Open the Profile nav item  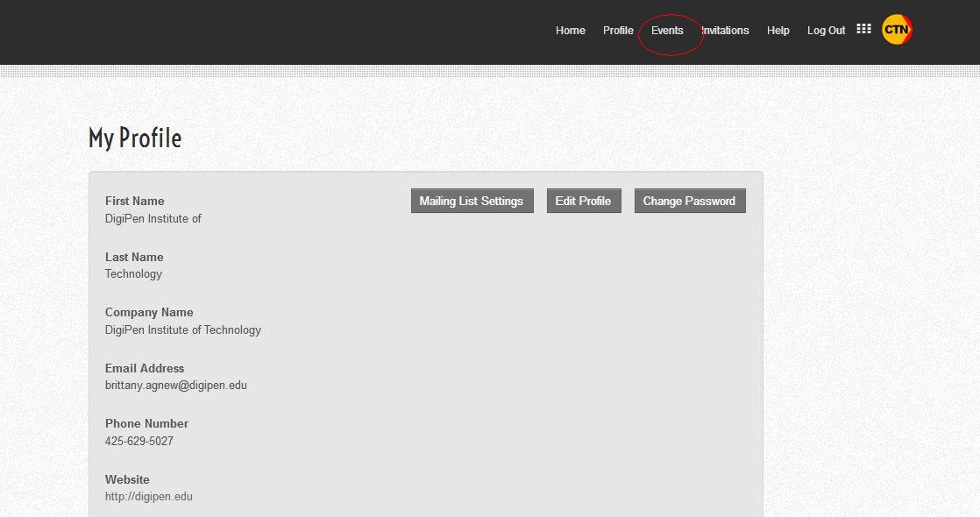[x=618, y=31]
